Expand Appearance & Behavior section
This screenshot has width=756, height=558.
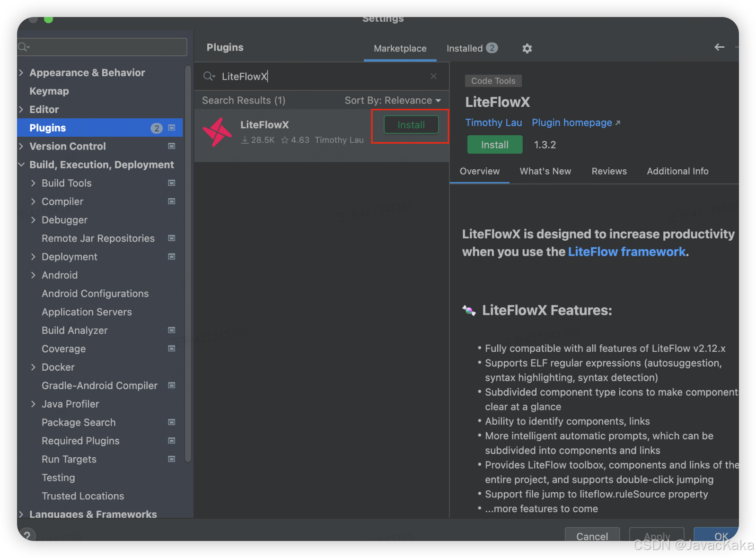point(21,72)
